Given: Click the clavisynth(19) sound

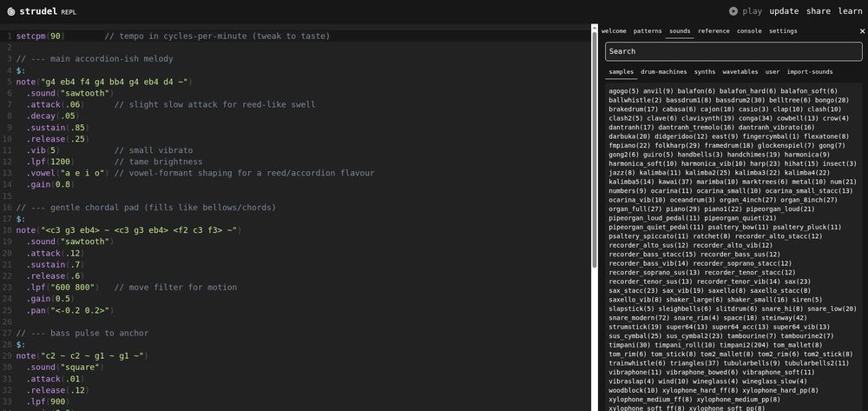Looking at the screenshot, I should (708, 118).
